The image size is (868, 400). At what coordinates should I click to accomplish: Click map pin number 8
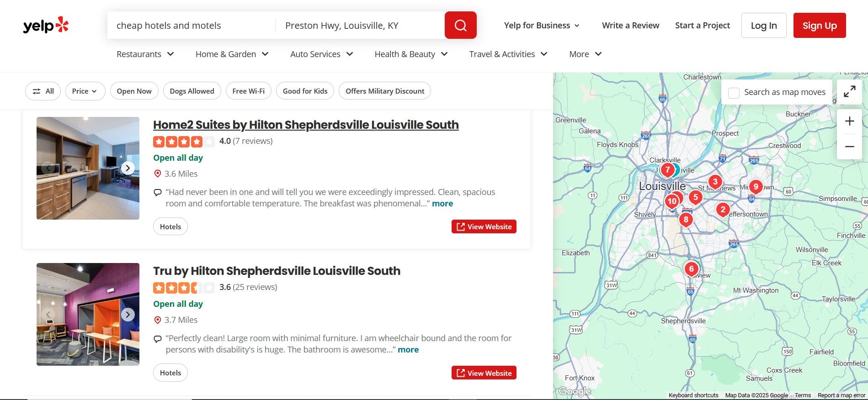pos(686,220)
